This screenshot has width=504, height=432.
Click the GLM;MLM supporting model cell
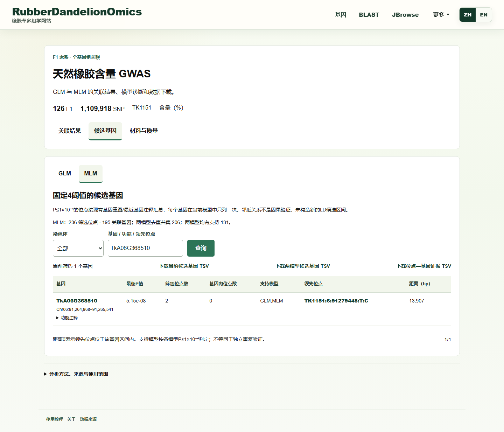(x=272, y=301)
